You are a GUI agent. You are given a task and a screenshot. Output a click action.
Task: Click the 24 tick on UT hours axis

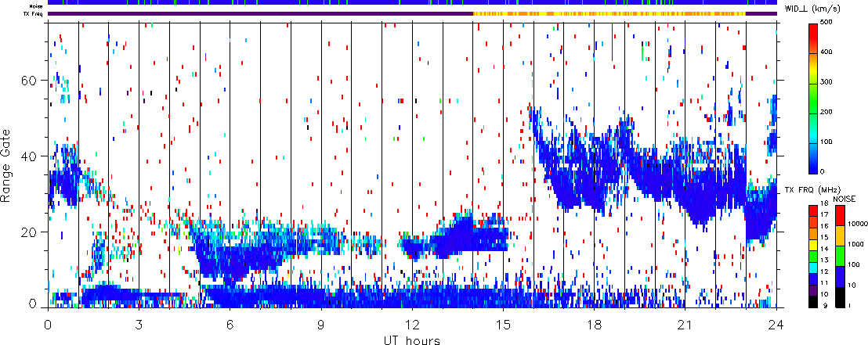pos(776,323)
